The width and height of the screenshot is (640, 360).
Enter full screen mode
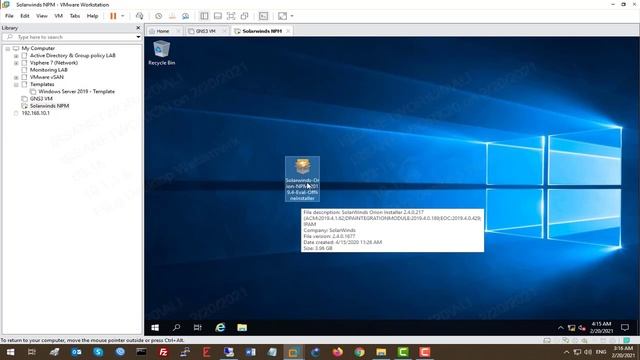[x=231, y=16]
